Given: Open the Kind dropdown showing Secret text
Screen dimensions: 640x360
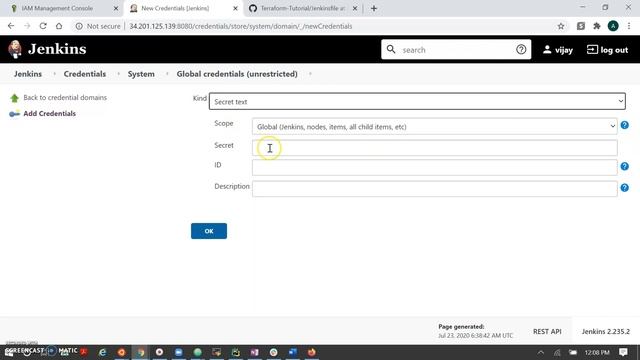Looking at the screenshot, I should coord(417,101).
